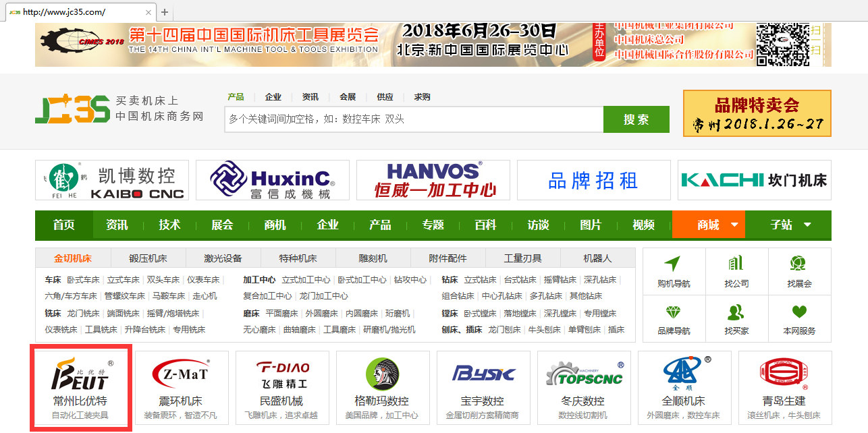Screen dimensions: 868x433
Task: Click the keyword search input box
Action: (413, 119)
